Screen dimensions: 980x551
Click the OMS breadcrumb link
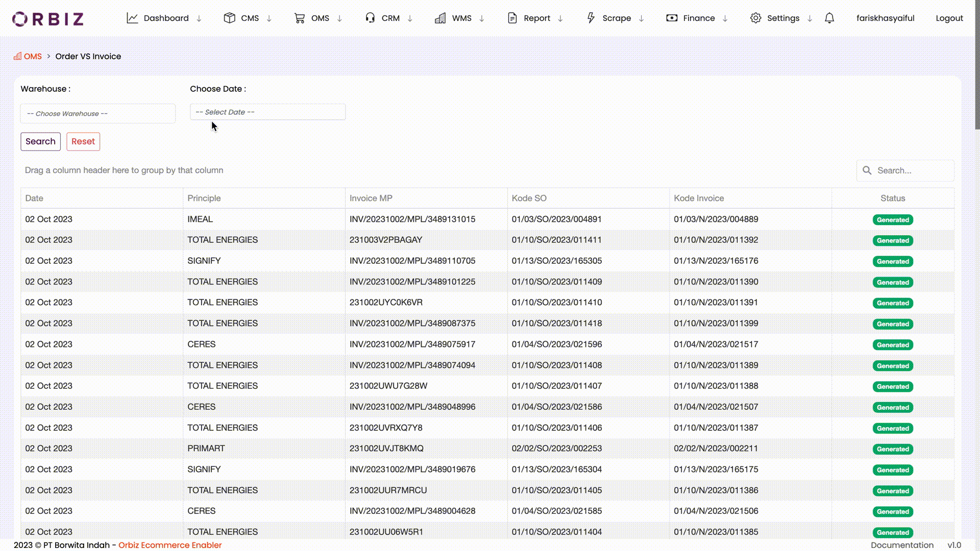click(x=34, y=56)
